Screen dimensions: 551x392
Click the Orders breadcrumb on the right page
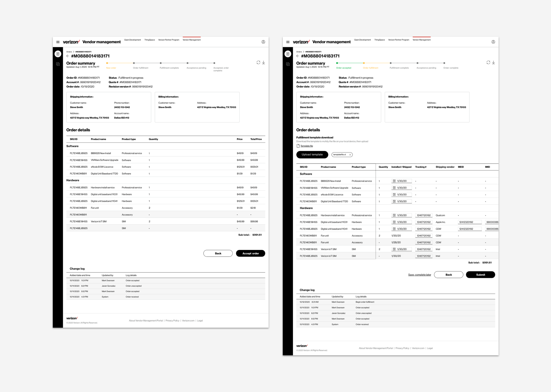pos(299,52)
